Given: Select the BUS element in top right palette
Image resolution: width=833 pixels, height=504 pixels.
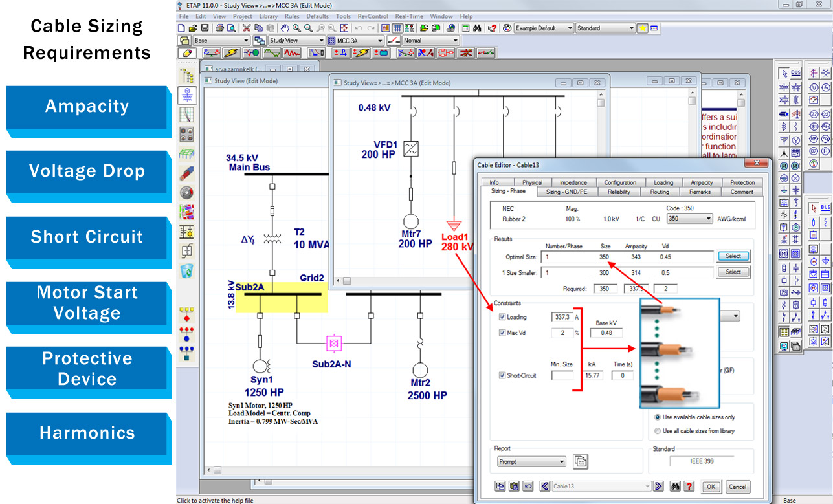Looking at the screenshot, I should tap(795, 73).
